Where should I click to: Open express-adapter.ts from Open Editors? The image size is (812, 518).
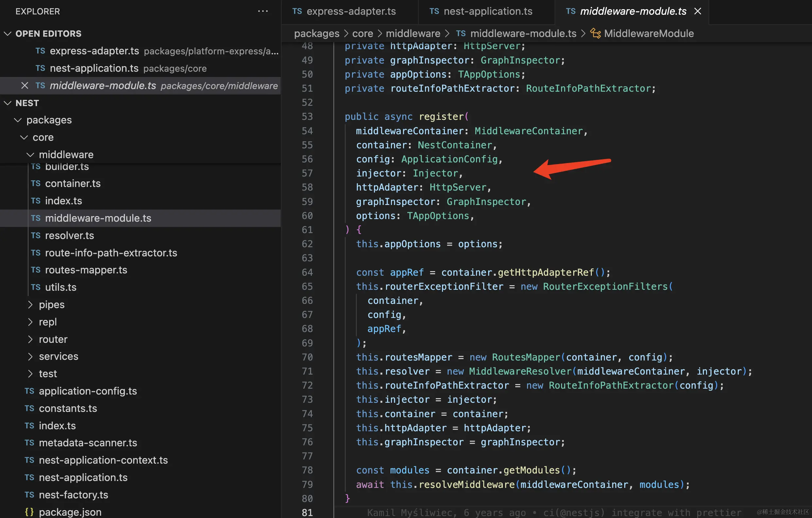pyautogui.click(x=140, y=51)
